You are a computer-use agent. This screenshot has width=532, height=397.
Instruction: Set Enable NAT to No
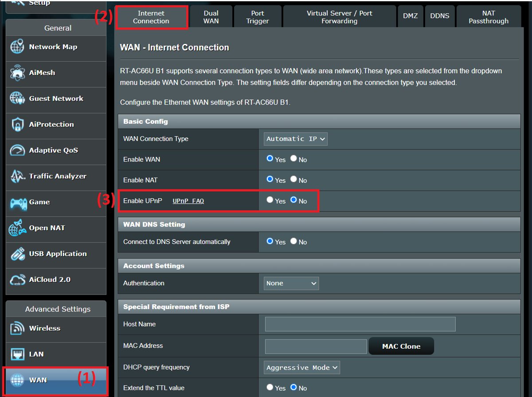click(293, 179)
